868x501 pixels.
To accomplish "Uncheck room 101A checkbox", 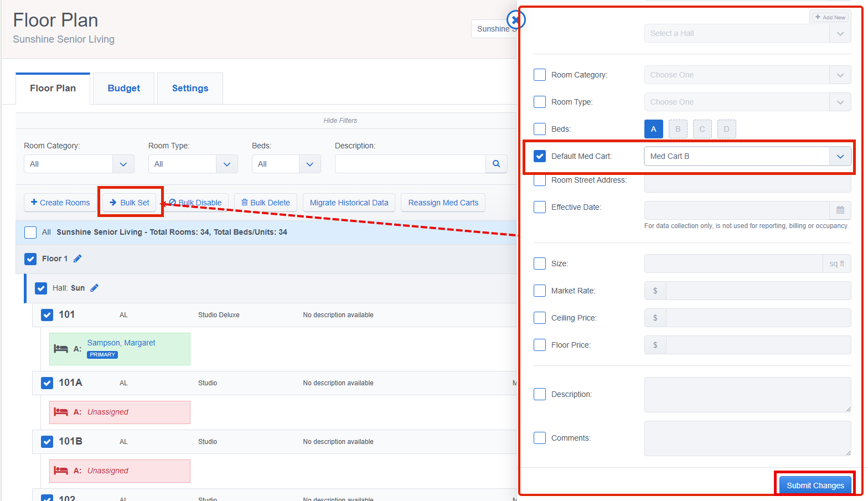I will [x=47, y=383].
